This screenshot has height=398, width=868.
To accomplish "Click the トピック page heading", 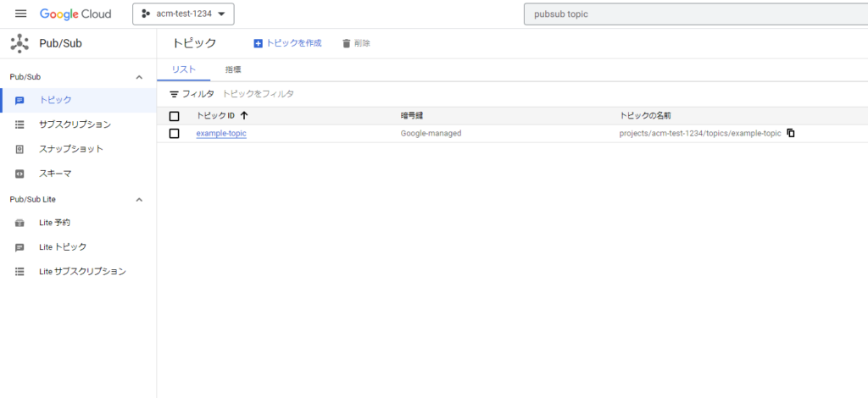I will 194,43.
